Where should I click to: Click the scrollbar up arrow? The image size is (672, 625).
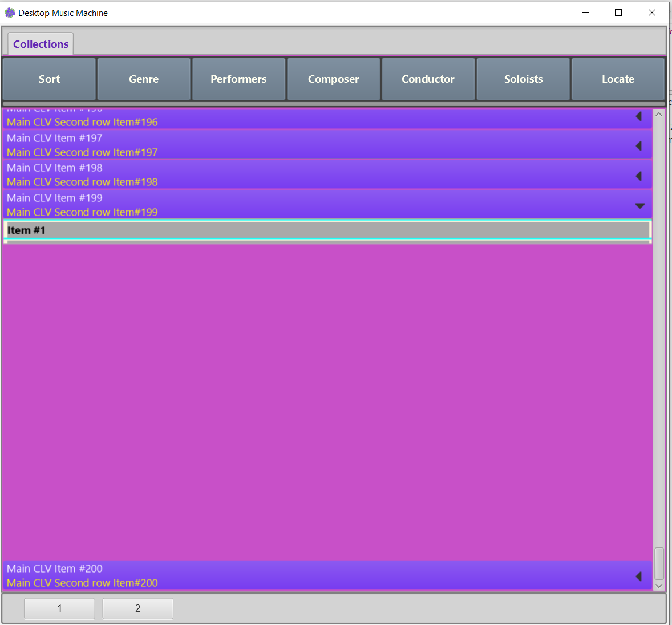pyautogui.click(x=659, y=115)
